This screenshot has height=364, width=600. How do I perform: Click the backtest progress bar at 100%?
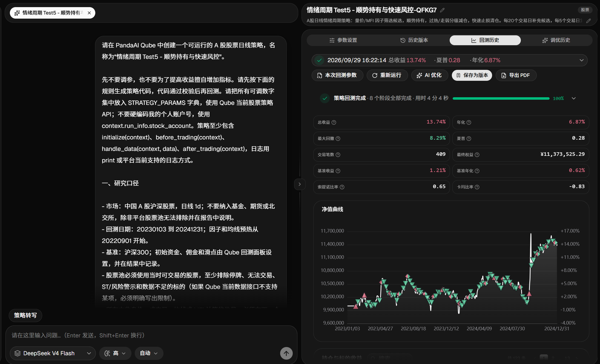click(x=501, y=98)
